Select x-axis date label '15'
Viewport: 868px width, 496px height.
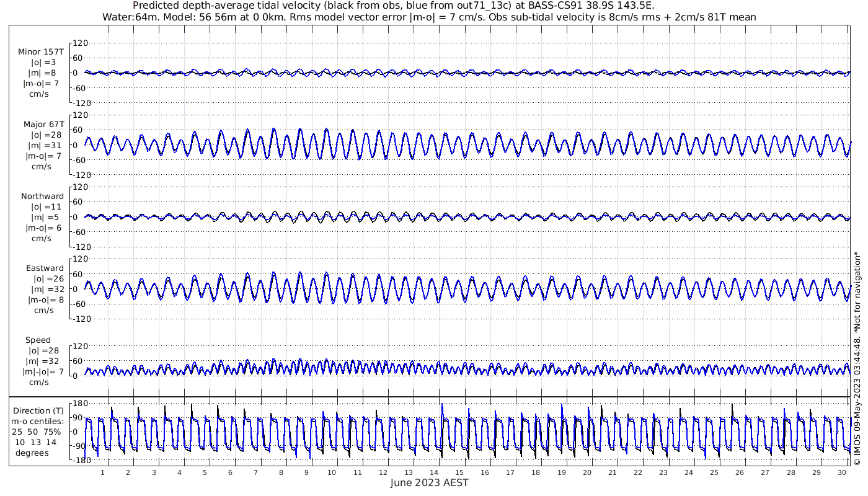click(459, 473)
